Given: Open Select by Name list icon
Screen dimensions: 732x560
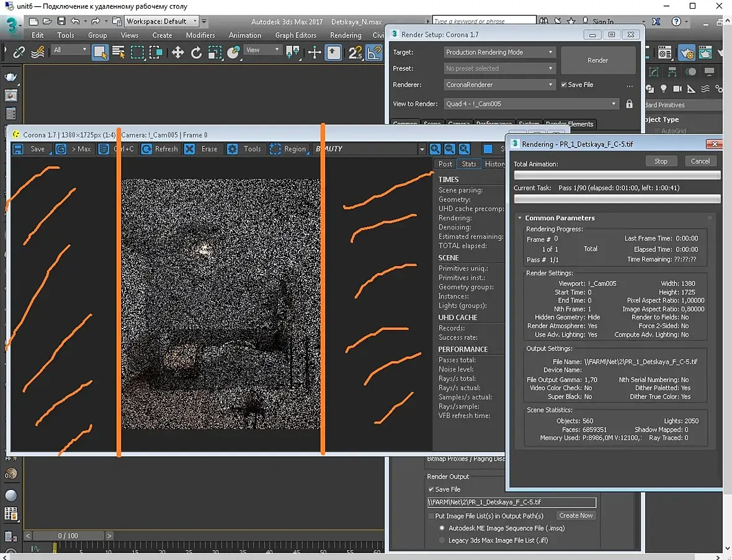Looking at the screenshot, I should [118, 53].
